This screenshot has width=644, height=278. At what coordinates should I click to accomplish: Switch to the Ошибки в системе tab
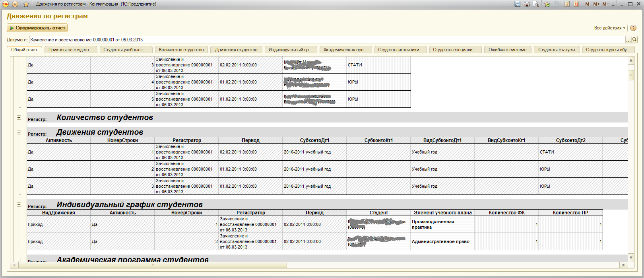tap(507, 50)
